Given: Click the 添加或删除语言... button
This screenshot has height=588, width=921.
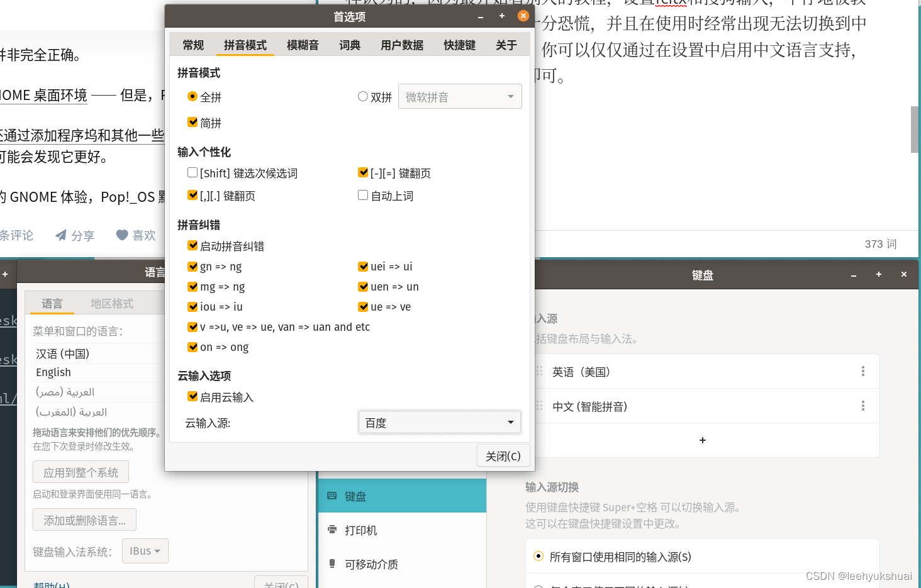Looking at the screenshot, I should pos(84,520).
